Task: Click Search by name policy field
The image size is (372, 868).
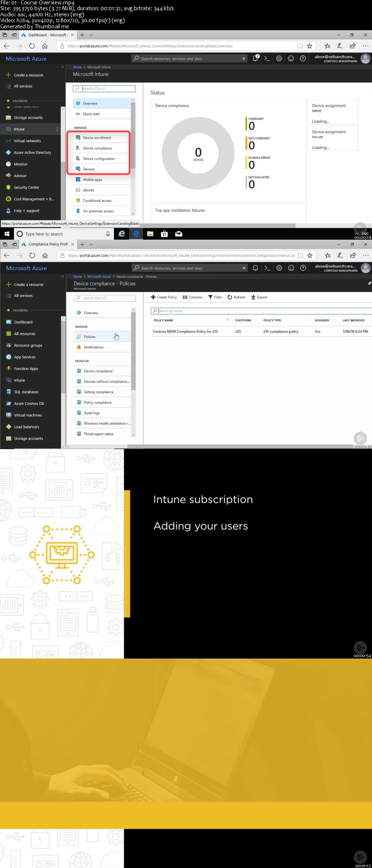Action: tap(261, 311)
